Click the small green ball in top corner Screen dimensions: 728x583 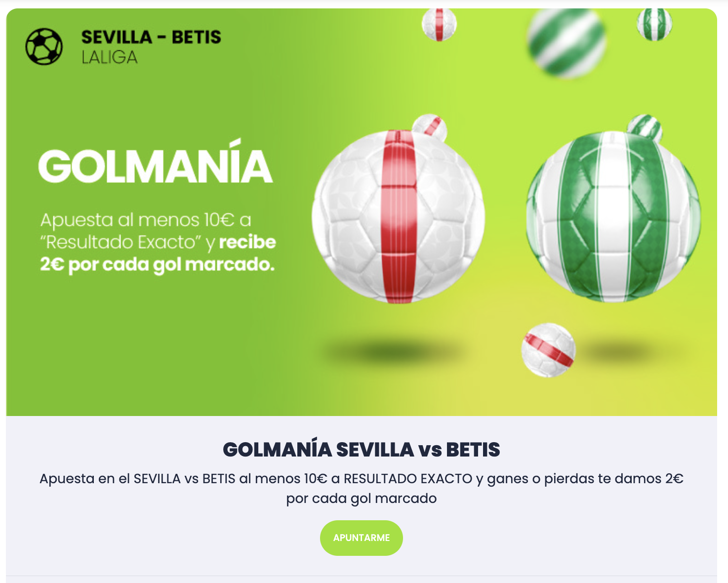654,24
